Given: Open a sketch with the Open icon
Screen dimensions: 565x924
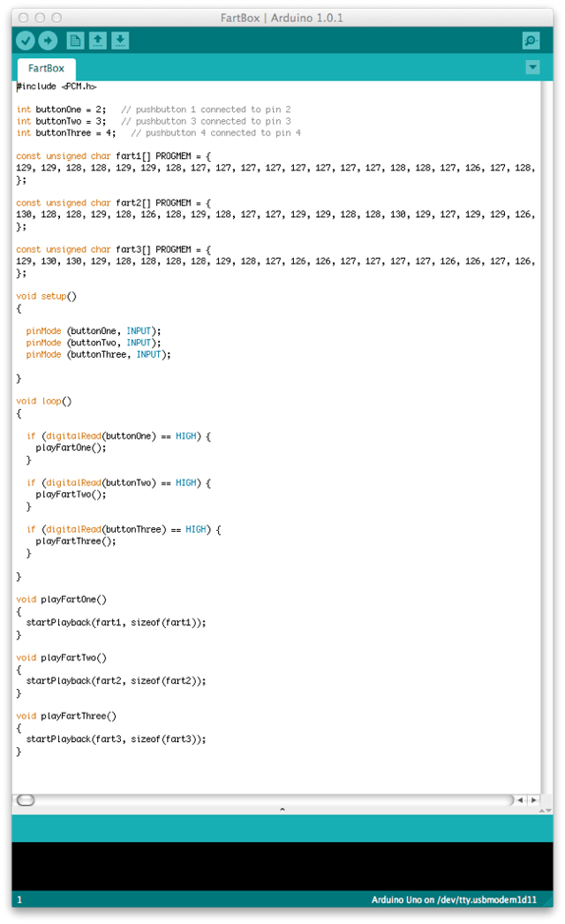Looking at the screenshot, I should pos(98,41).
